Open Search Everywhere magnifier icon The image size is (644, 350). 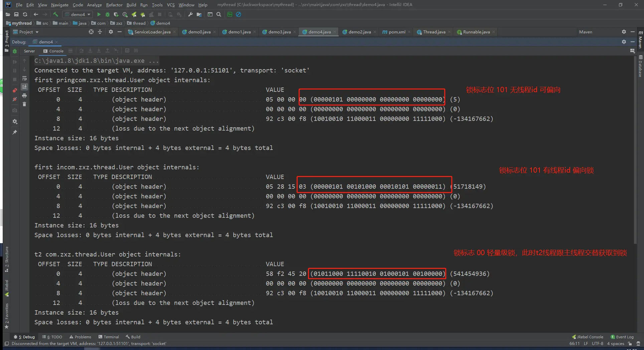(219, 14)
